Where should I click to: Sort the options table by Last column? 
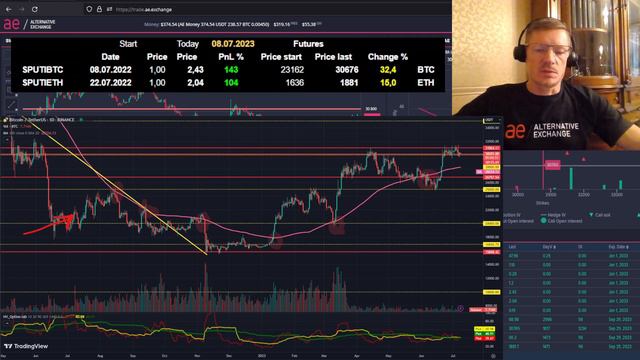click(513, 247)
